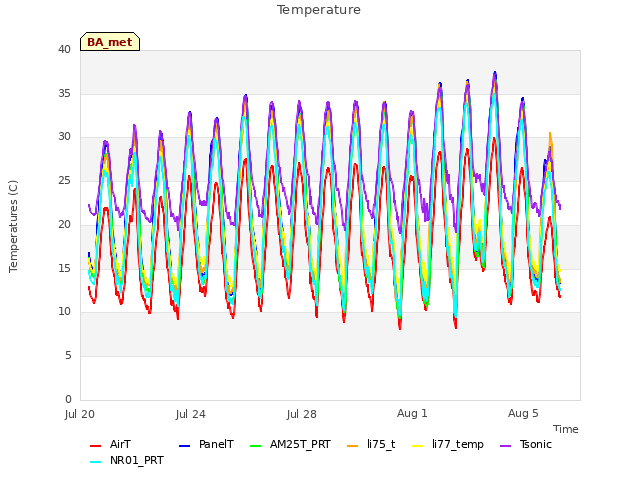Screen dimensions: 640x480
Task: Click the orange li75_t color swatch
Action: point(353,446)
